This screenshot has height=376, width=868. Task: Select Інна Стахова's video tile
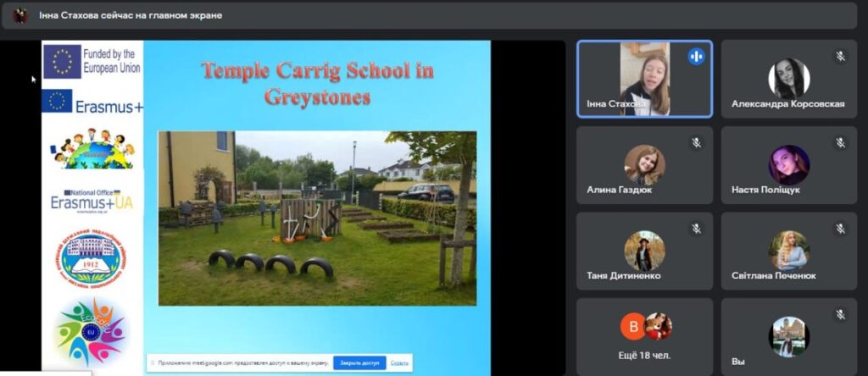(x=644, y=79)
